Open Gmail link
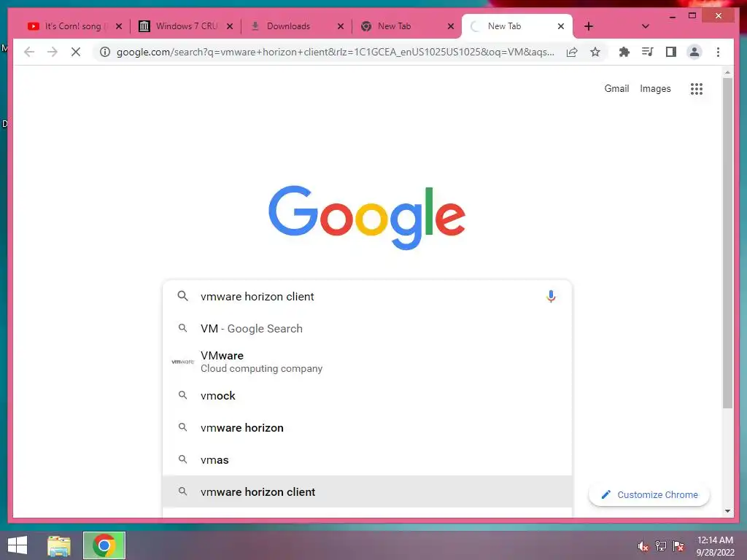This screenshot has width=747, height=560. coord(616,88)
